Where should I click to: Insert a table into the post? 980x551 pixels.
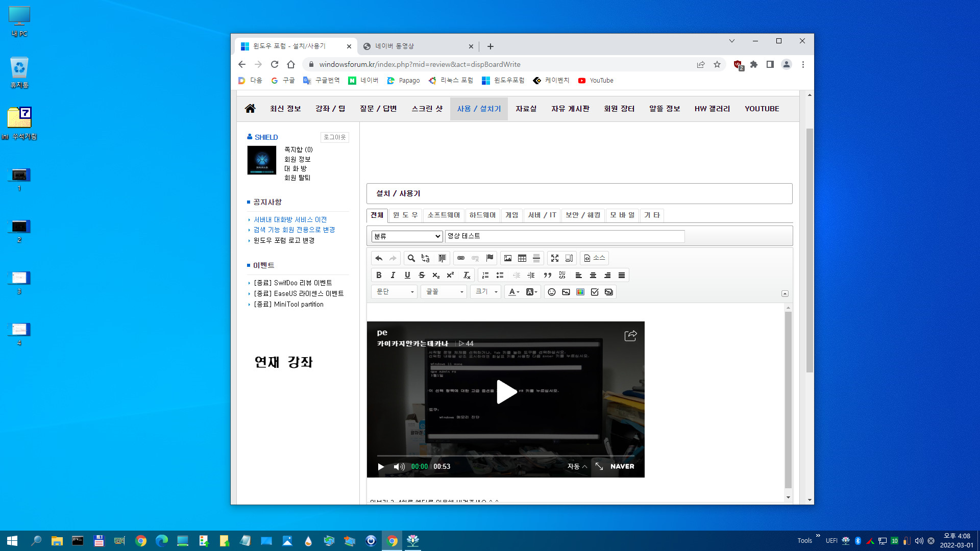tap(522, 258)
